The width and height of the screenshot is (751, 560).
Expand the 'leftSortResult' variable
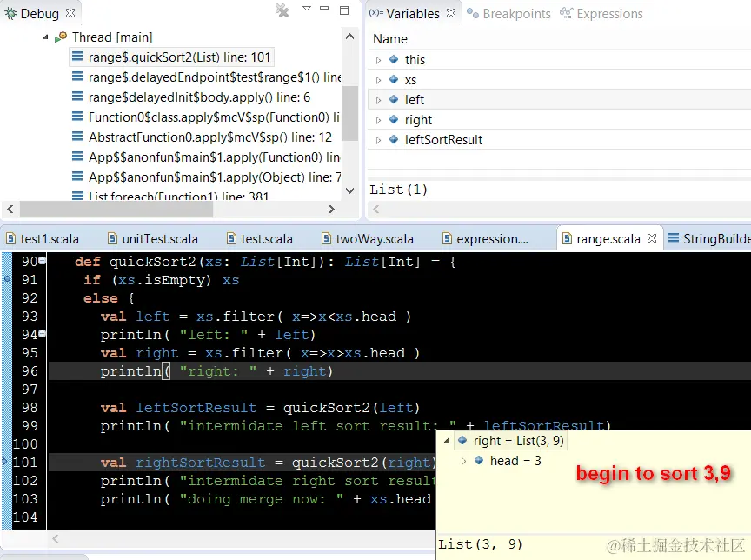[378, 140]
